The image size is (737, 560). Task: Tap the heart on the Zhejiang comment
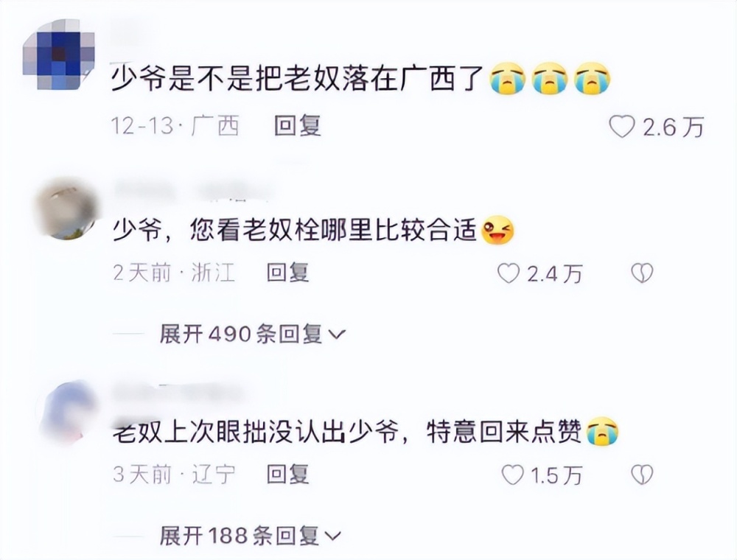coord(509,273)
